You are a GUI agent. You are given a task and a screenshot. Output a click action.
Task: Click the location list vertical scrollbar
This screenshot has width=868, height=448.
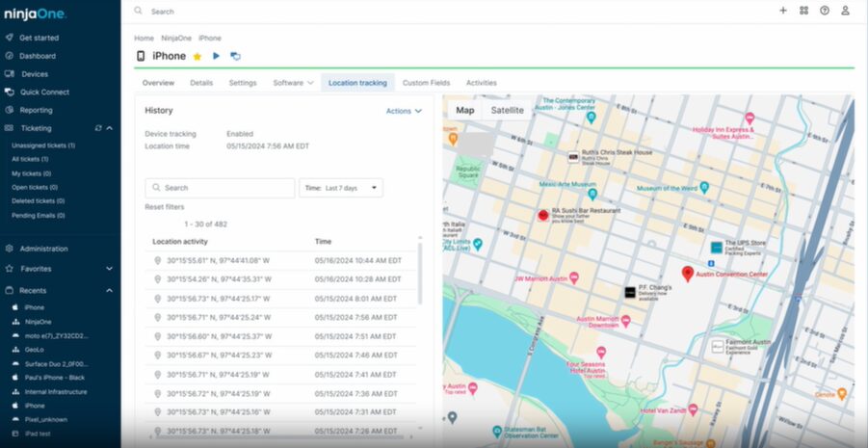click(420, 272)
